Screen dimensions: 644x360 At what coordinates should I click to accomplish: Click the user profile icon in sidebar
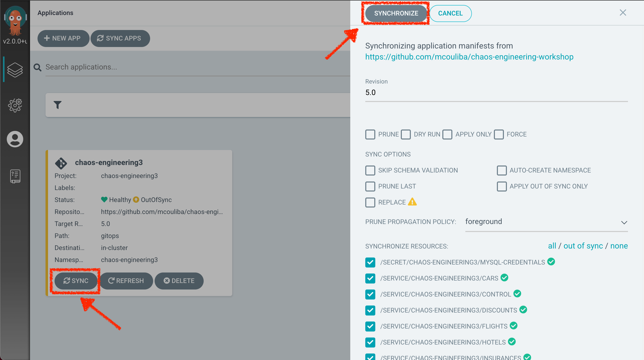pos(15,138)
